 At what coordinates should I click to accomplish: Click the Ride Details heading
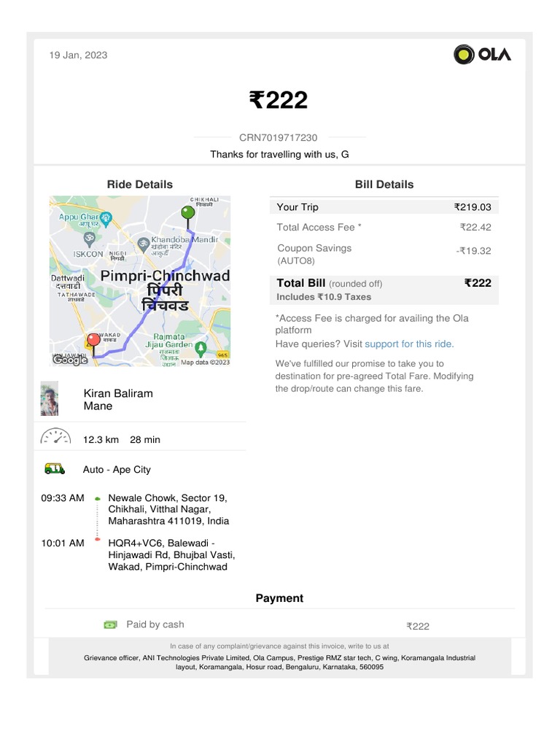140,185
